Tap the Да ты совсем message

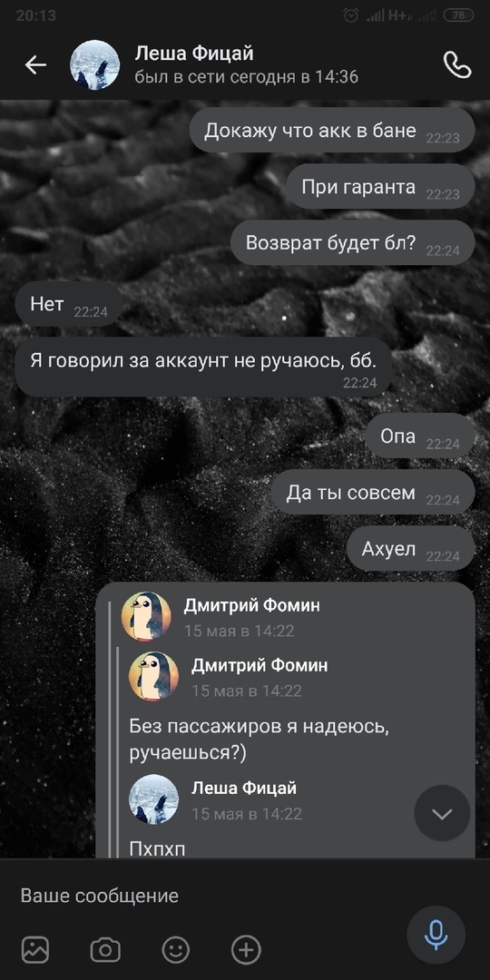[x=373, y=493]
